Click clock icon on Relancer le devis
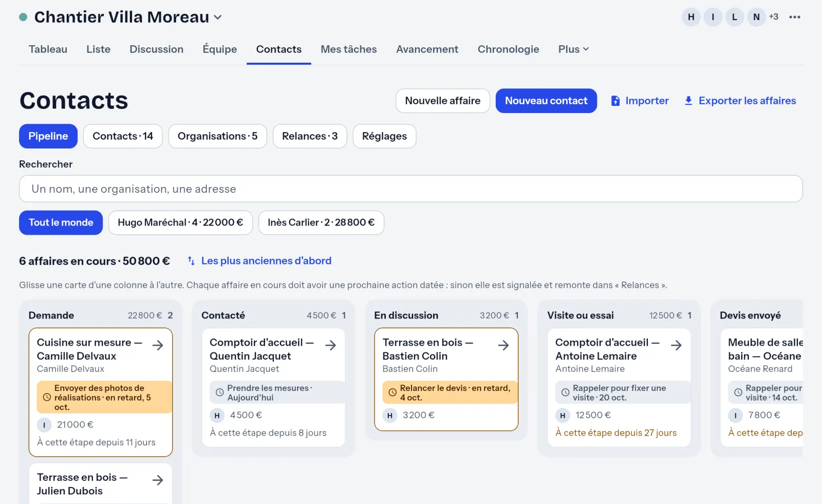822x504 pixels. 393,393
